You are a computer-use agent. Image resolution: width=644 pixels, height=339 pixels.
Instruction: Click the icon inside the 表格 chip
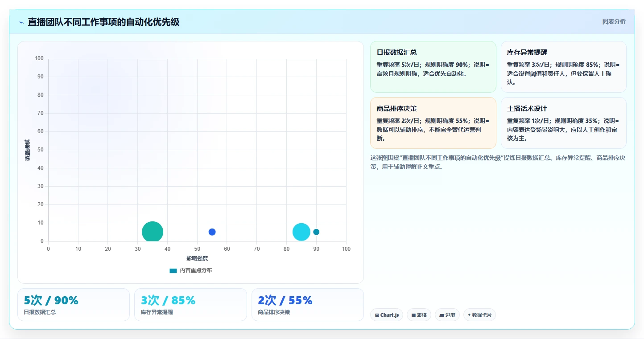click(413, 315)
